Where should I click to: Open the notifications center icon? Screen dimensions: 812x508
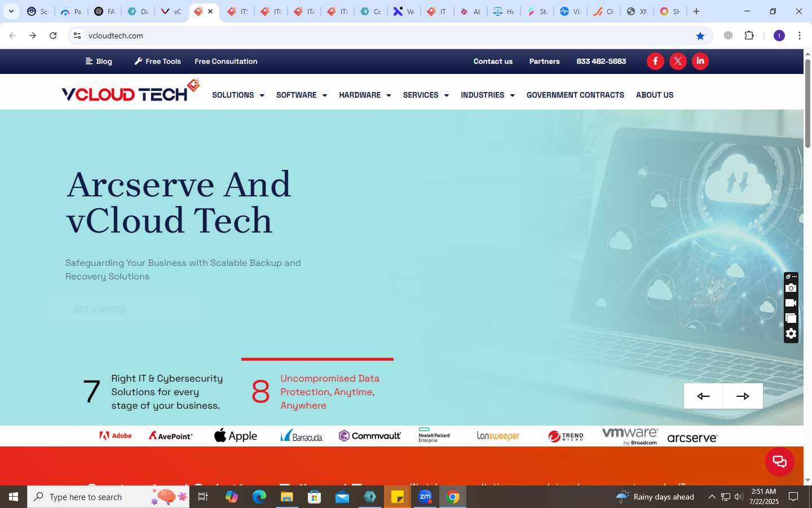[793, 497]
